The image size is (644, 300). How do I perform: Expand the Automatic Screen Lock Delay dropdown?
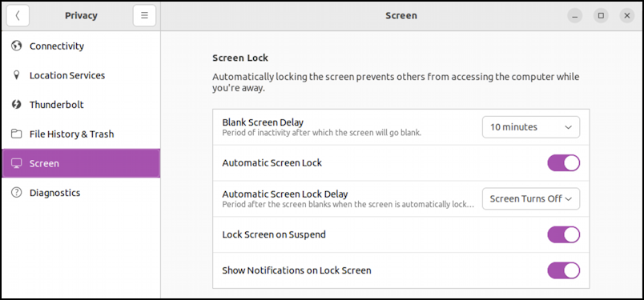(530, 199)
